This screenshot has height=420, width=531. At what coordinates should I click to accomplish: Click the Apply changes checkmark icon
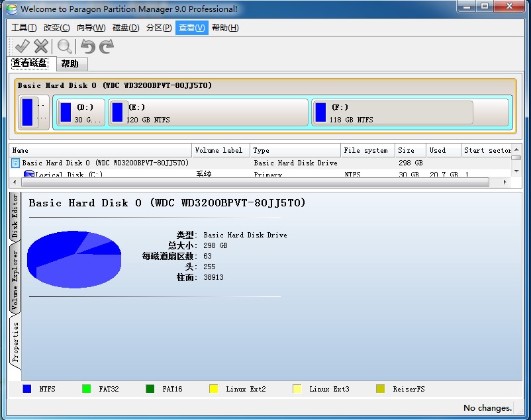(x=22, y=46)
